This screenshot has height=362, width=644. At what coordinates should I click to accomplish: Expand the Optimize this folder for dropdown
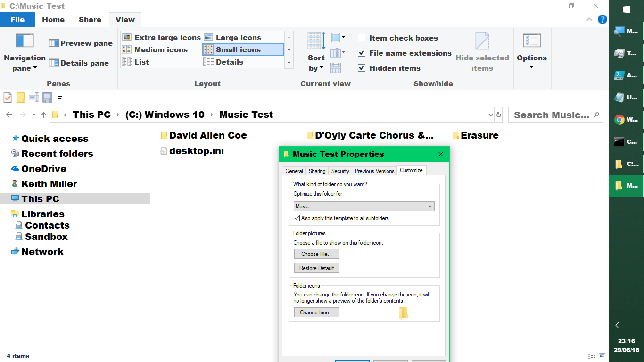364,206
